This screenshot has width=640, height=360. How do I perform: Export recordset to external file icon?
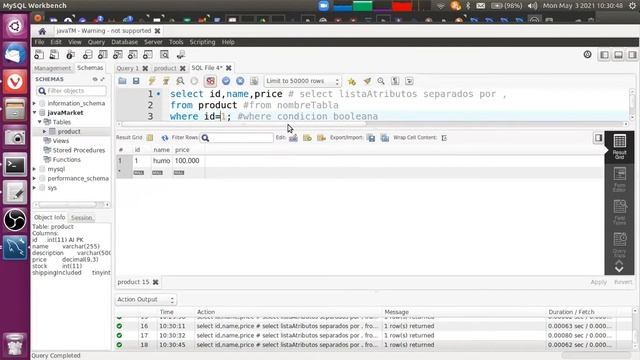coord(371,138)
